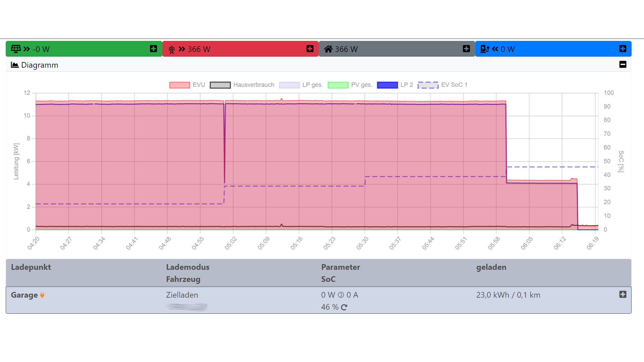The height and width of the screenshot is (362, 644).
Task: Click the phase count circled 3 icon
Action: [341, 295]
